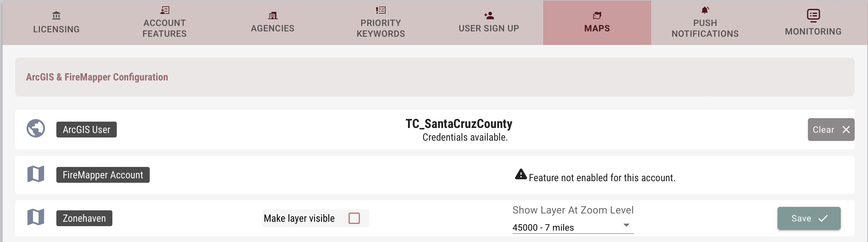Click the Priority Keywords list icon
868x242 pixels.
[381, 10]
